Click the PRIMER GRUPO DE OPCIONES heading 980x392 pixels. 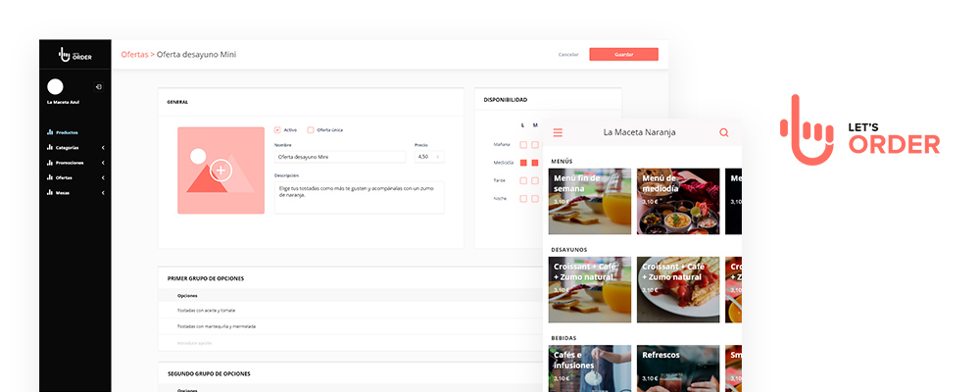click(x=206, y=278)
